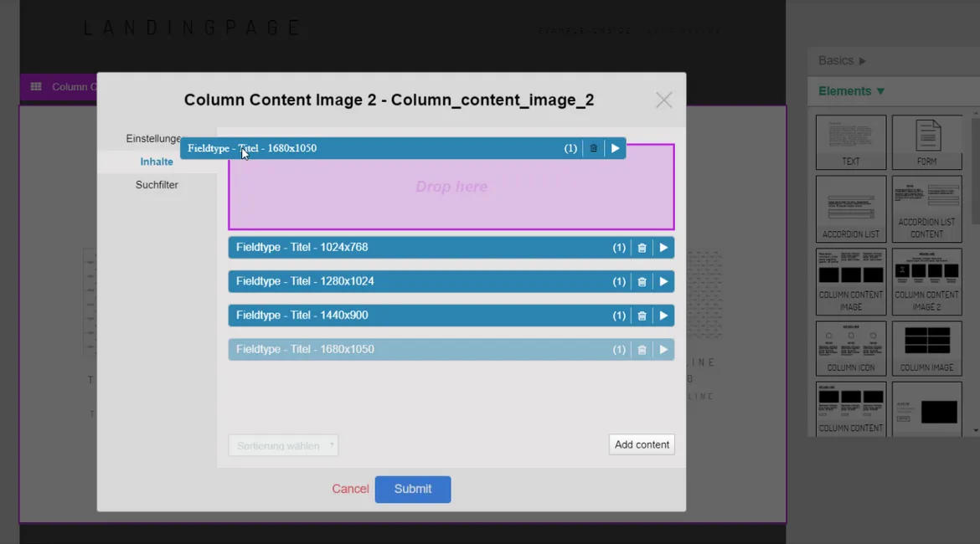Choose the COLUMN IMAGE element

pyautogui.click(x=926, y=348)
